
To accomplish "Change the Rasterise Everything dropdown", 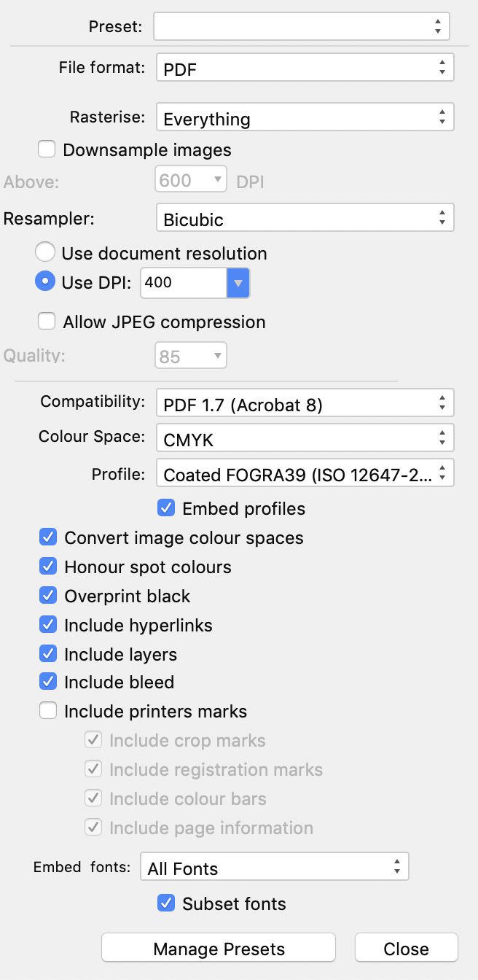I will pyautogui.click(x=305, y=117).
